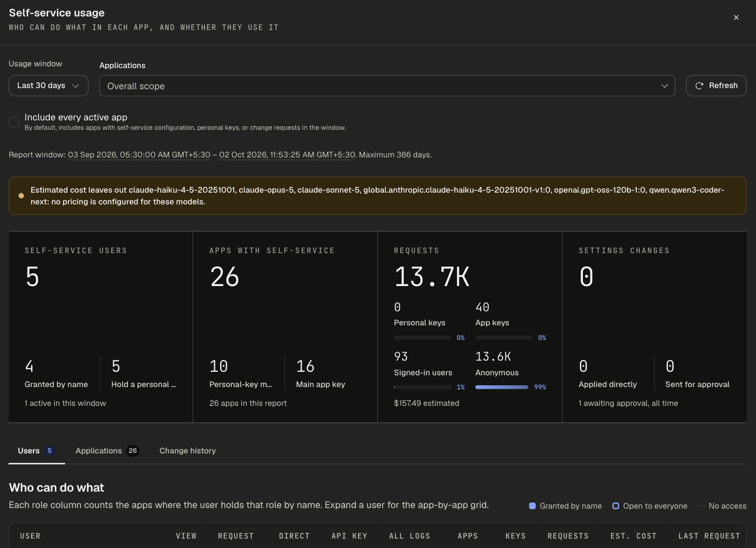Click the Hold a personal stat

coord(144,374)
